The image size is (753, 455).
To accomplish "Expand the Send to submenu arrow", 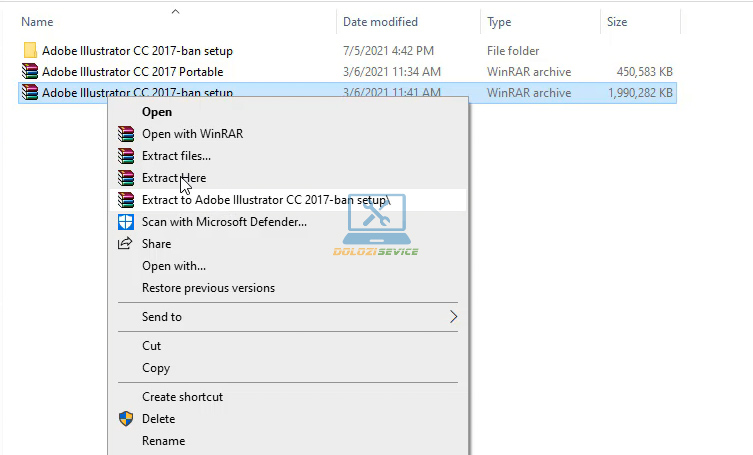I will [x=452, y=317].
